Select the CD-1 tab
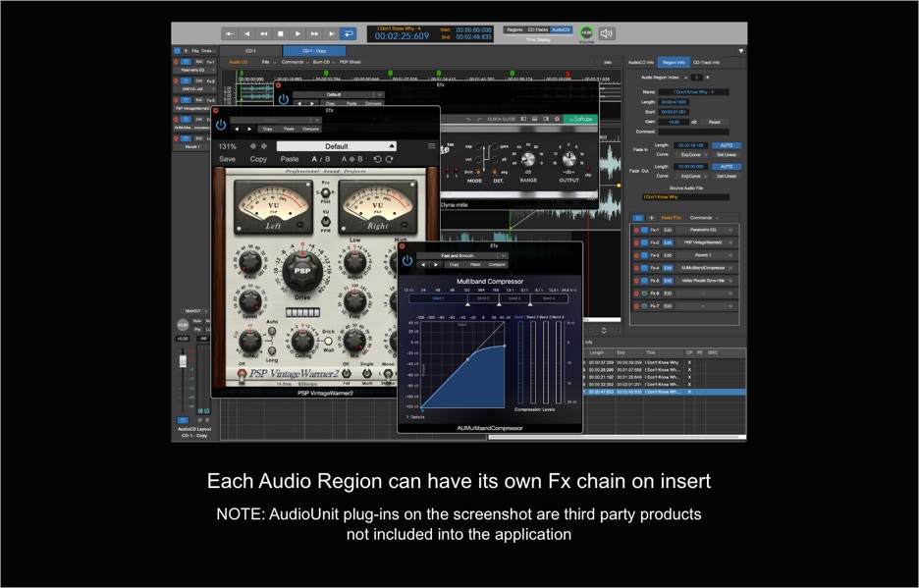Image resolution: width=919 pixels, height=588 pixels. tap(250, 51)
